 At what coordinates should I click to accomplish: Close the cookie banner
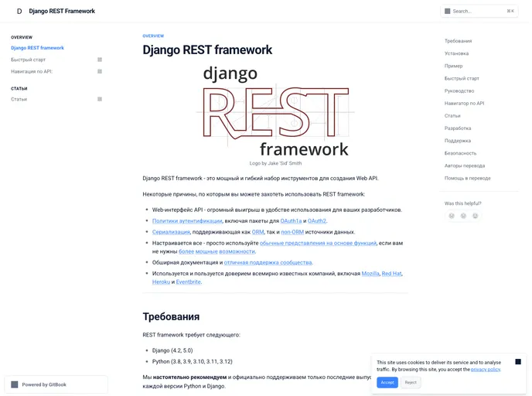[x=518, y=362]
